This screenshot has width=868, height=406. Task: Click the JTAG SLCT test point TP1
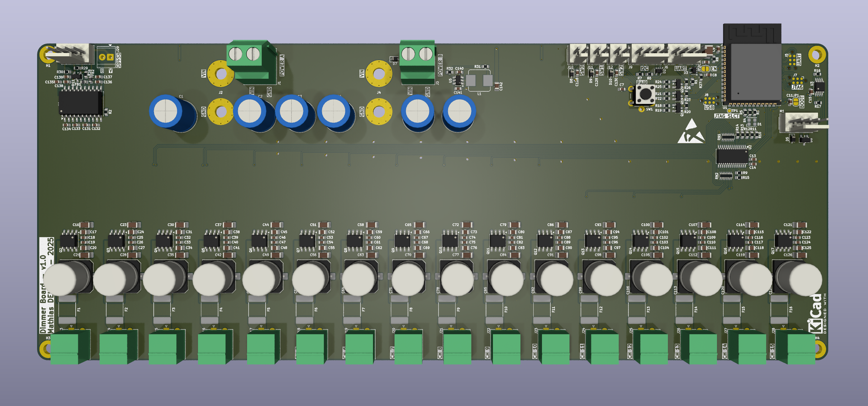pos(729,111)
